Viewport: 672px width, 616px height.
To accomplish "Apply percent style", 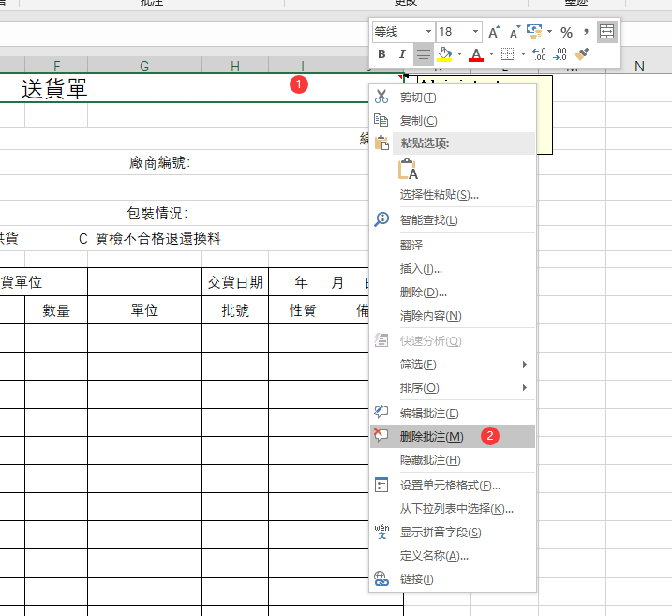I will (x=567, y=32).
